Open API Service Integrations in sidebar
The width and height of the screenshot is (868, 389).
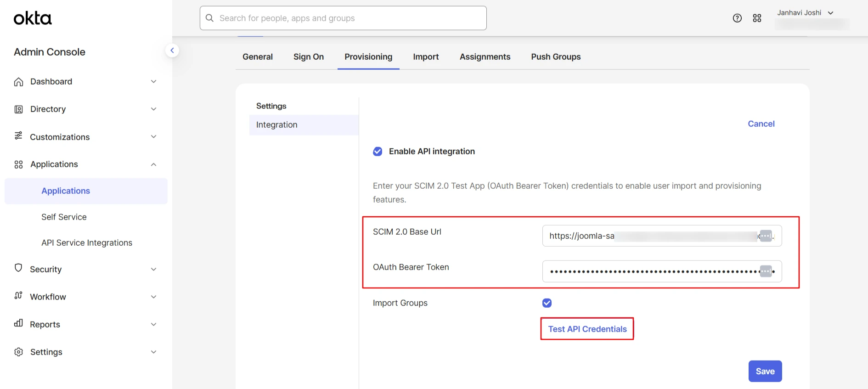[x=87, y=243]
